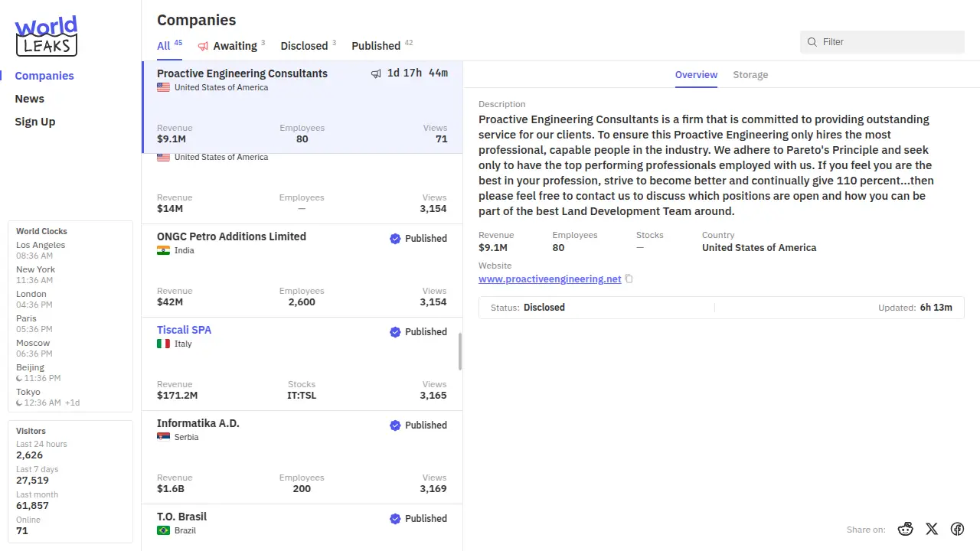The image size is (980, 551).
Task: Click the India flag under ONGC Petro Additions
Action: (x=163, y=250)
